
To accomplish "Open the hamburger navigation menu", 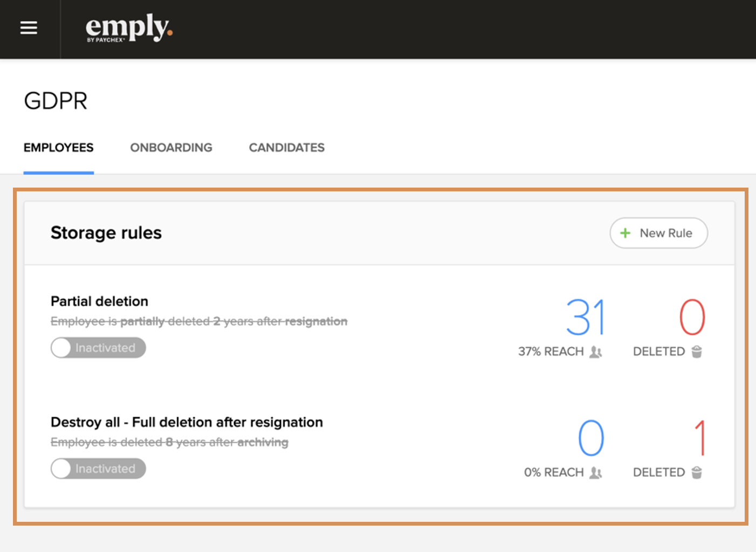I will click(x=29, y=27).
